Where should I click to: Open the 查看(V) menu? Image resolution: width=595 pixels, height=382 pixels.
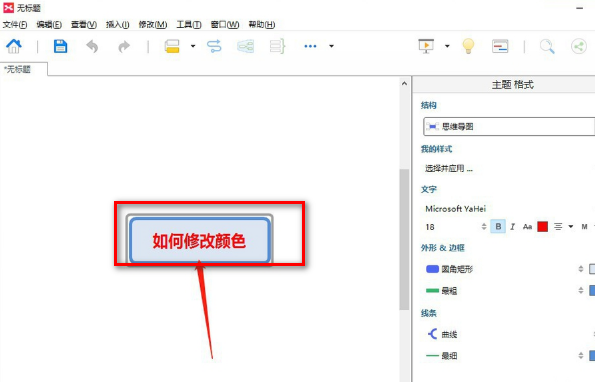(84, 25)
